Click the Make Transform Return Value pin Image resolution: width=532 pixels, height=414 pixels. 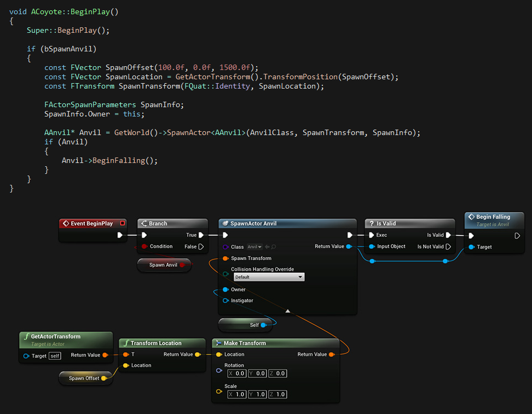click(332, 354)
